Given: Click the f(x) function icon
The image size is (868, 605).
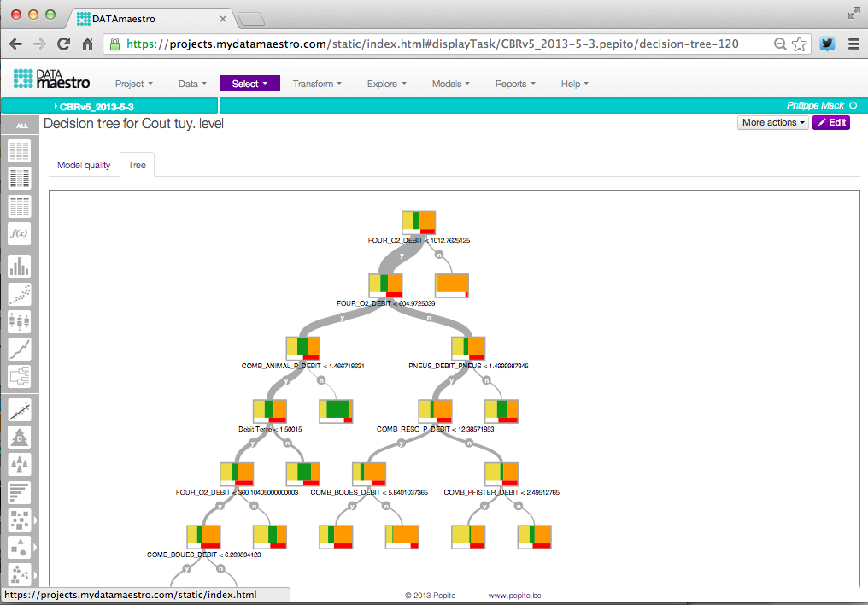Looking at the screenshot, I should (19, 233).
